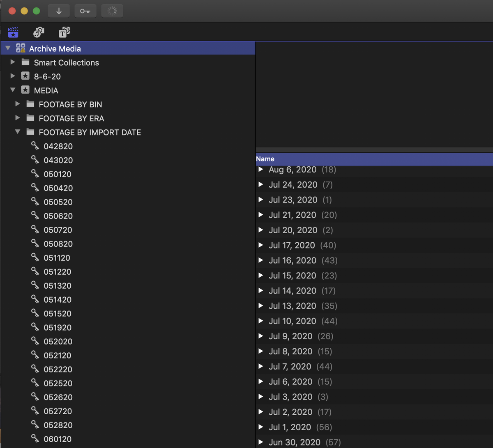Expand the 8-6-20 event
This screenshot has height=448, width=493.
(12, 76)
